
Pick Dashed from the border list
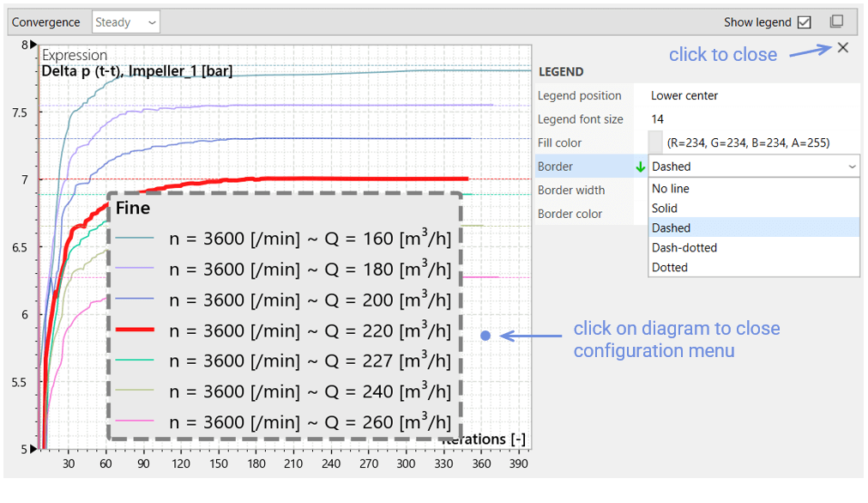pyautogui.click(x=754, y=227)
